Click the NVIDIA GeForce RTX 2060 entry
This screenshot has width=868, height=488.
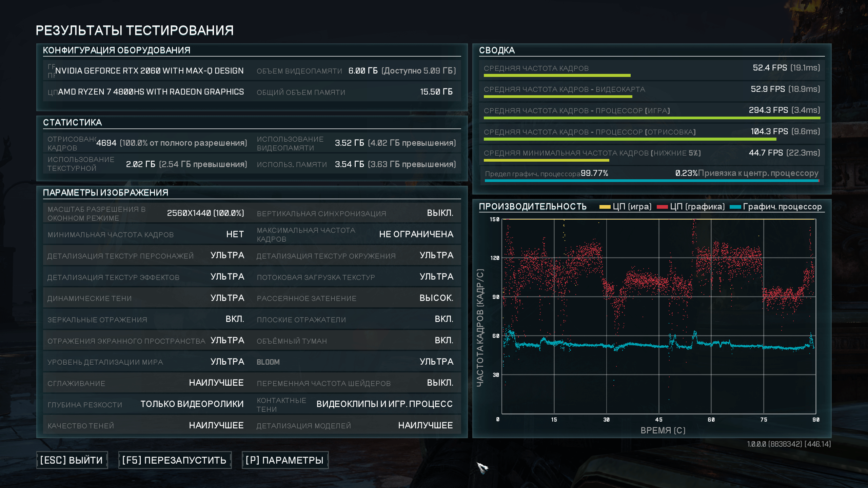[149, 71]
